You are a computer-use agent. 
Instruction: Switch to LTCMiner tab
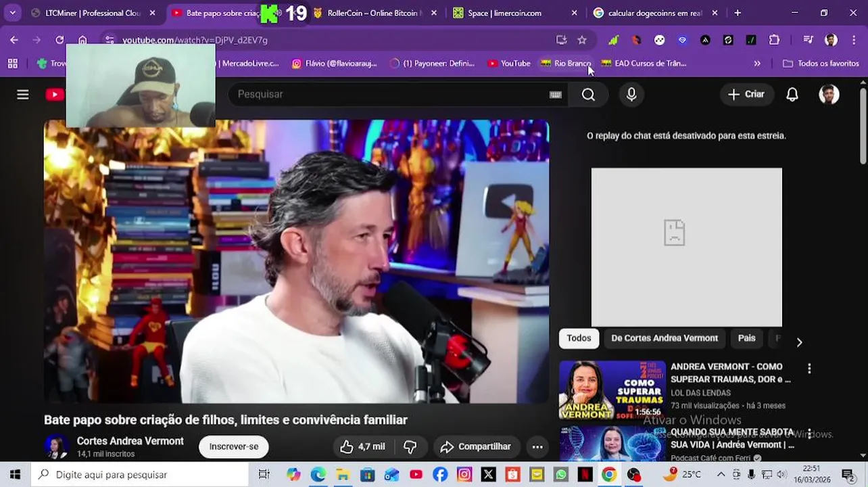(94, 13)
